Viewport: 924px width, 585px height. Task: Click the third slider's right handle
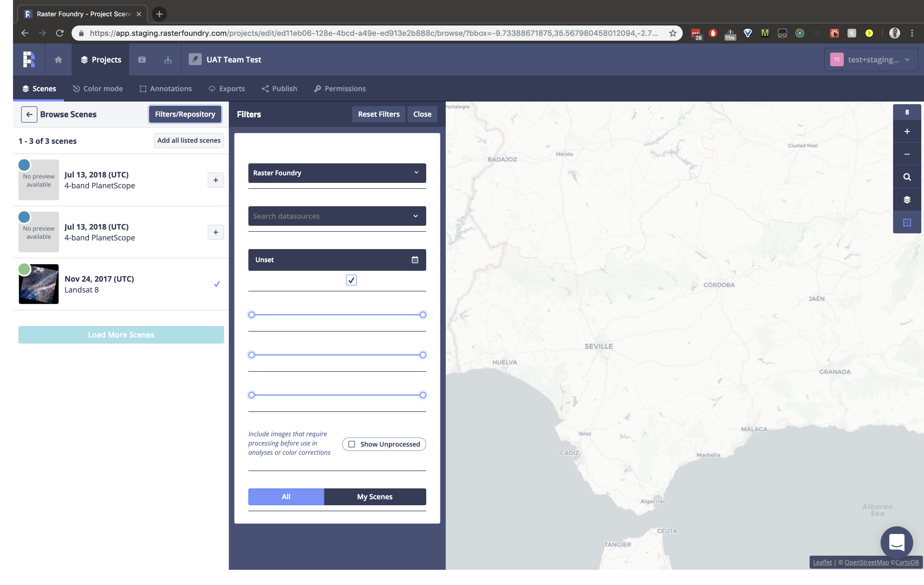pos(422,395)
